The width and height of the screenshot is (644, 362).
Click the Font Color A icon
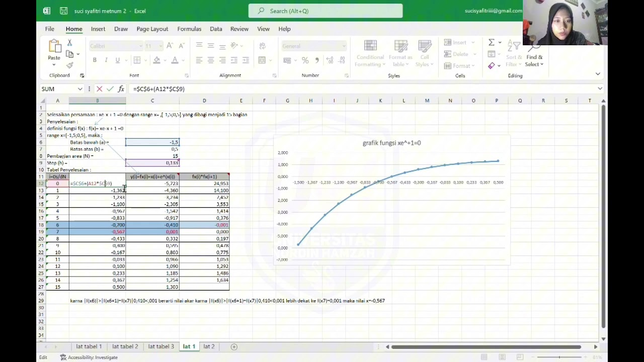coord(175,60)
